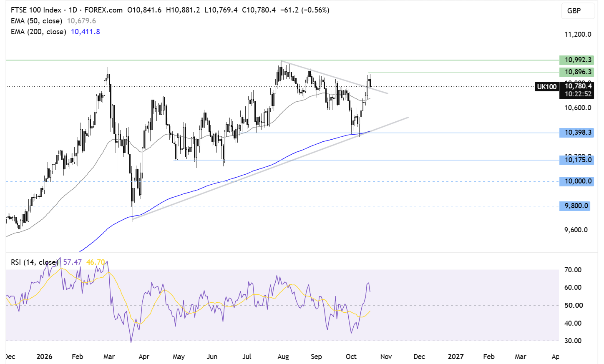Select the EMA (200, close) indicator legend
The width and height of the screenshot is (604, 364).
[38, 32]
